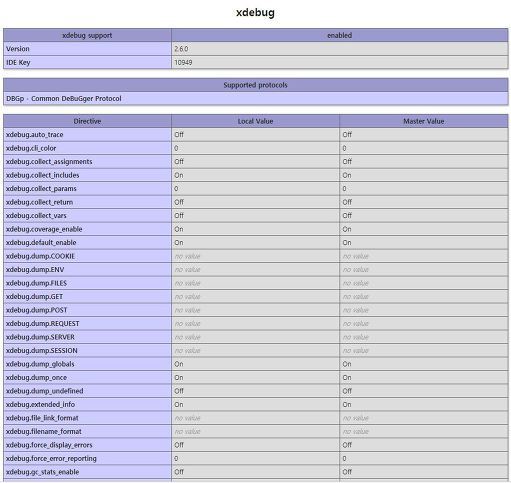Viewport: 511px width, 483px height.
Task: Select the xdebug.force_error_reporting directive
Action: (x=51, y=459)
